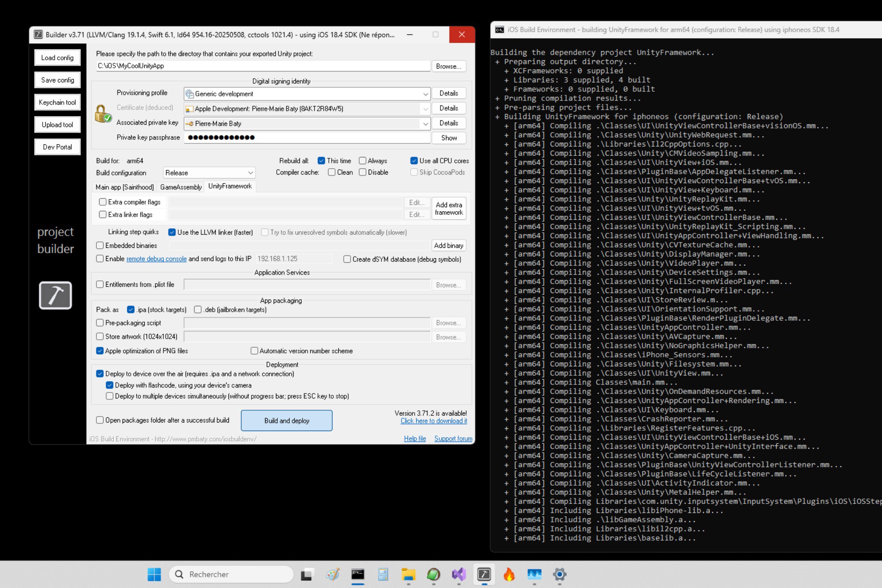Viewport: 882px width, 588px height.
Task: Click the Builder window title bar hammer icon
Action: coord(38,34)
